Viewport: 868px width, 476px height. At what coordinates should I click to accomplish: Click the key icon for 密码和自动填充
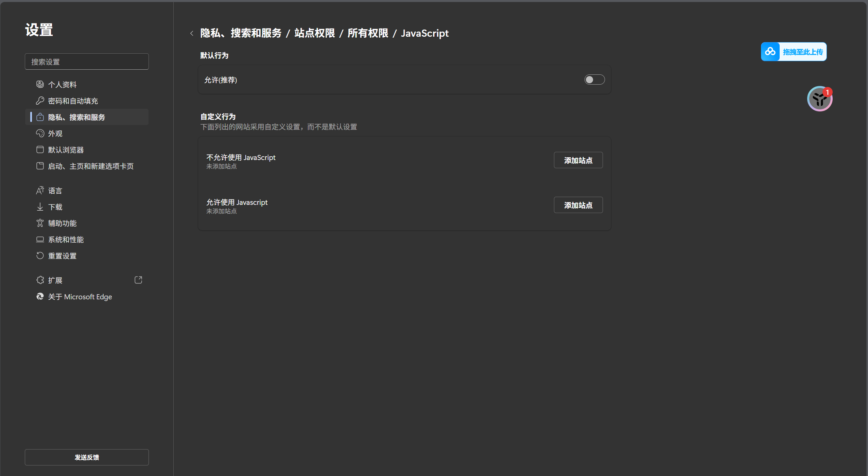(40, 101)
